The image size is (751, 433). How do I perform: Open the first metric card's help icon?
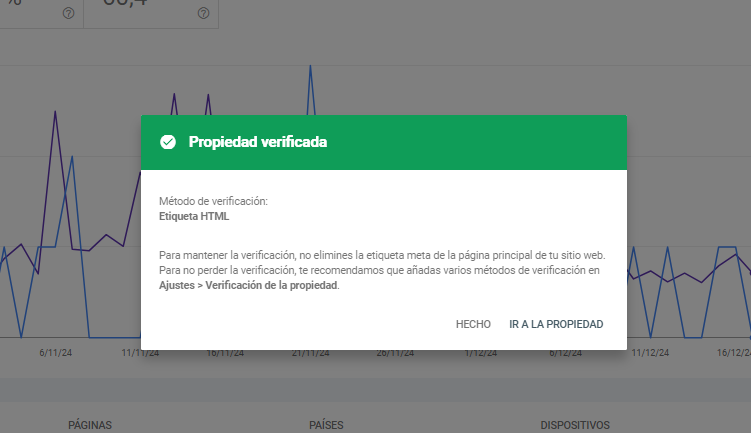point(68,13)
